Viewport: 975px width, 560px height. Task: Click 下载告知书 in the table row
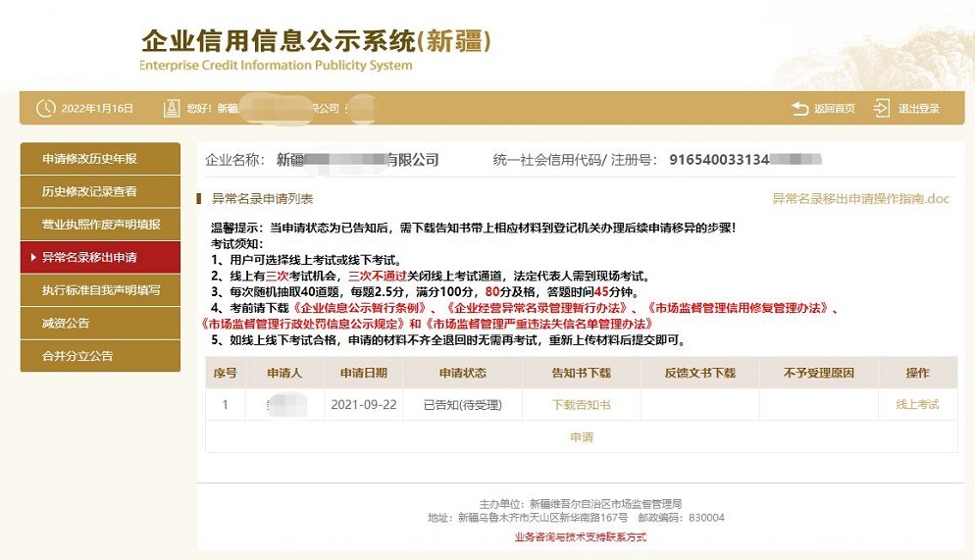[581, 404]
